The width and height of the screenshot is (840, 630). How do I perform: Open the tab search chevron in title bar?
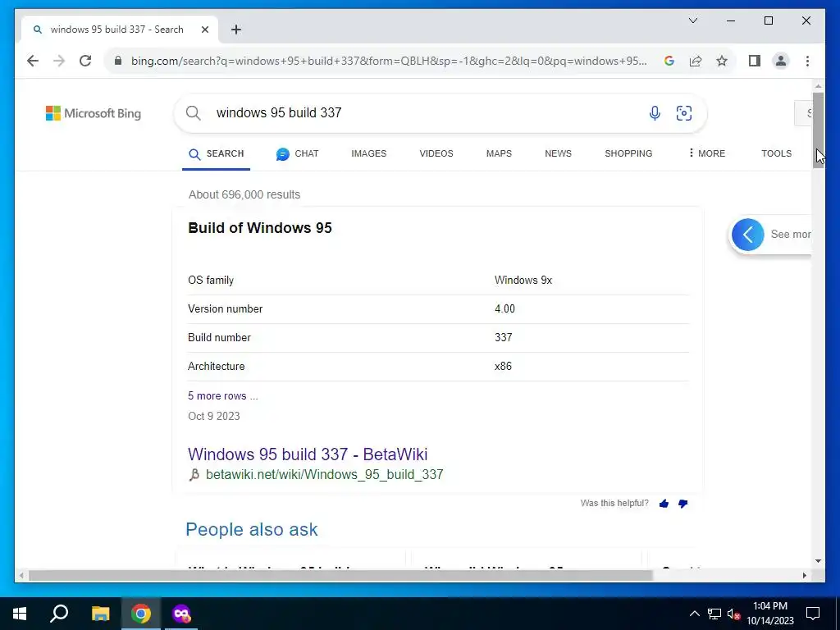pyautogui.click(x=692, y=21)
